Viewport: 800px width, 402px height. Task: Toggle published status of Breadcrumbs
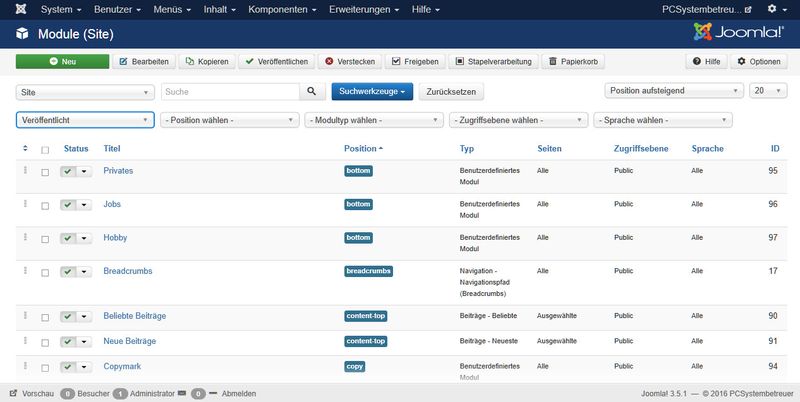tap(68, 272)
